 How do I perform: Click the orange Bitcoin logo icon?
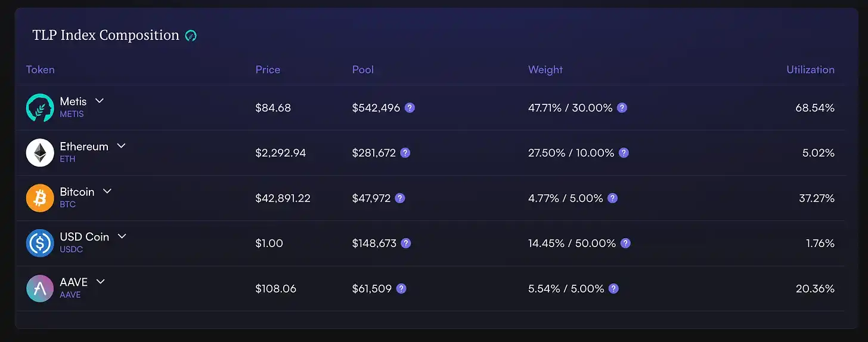click(40, 198)
